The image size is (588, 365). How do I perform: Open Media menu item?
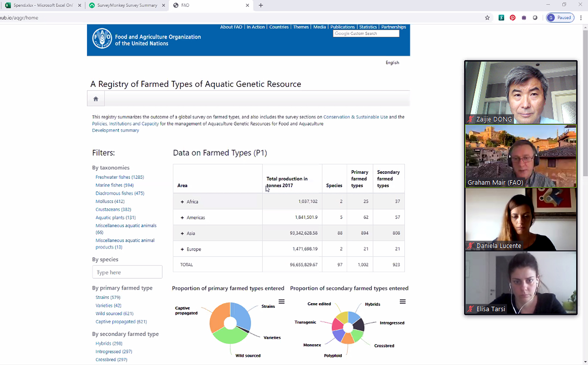(319, 27)
